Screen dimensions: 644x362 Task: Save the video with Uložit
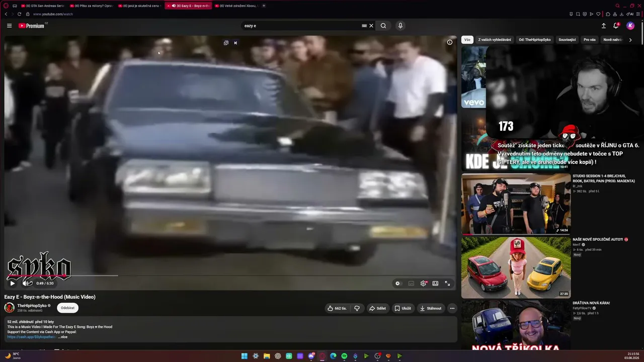403,308
